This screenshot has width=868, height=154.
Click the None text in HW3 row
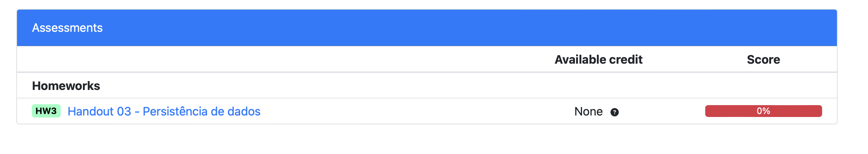[588, 111]
